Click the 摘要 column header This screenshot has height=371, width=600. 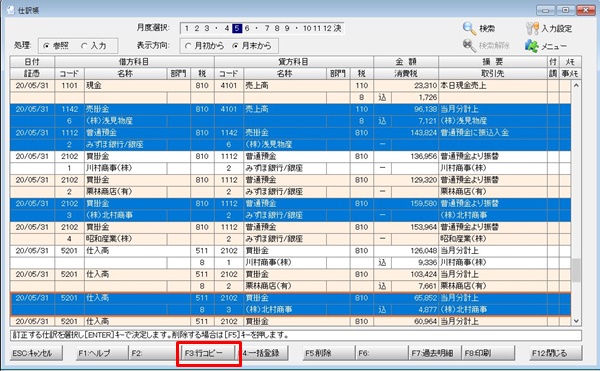(x=493, y=62)
